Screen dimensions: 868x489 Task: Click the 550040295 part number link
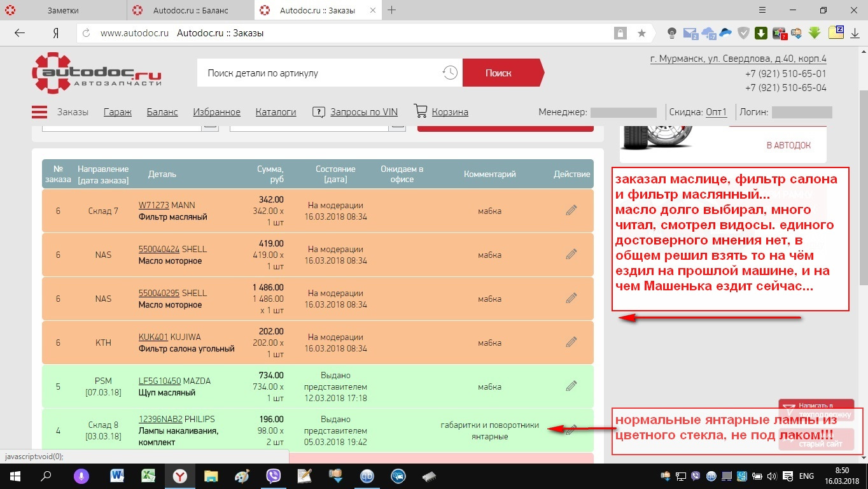[x=159, y=293]
